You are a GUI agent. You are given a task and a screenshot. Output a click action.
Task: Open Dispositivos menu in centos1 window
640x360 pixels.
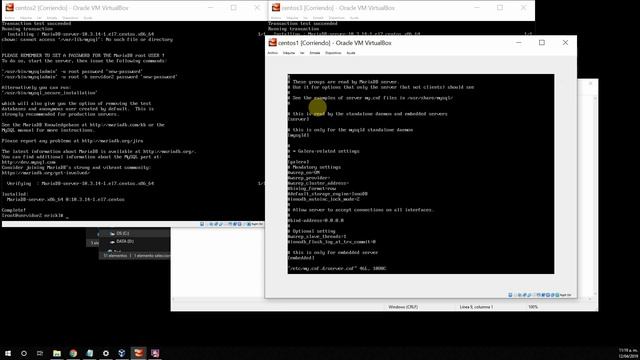pos(333,53)
